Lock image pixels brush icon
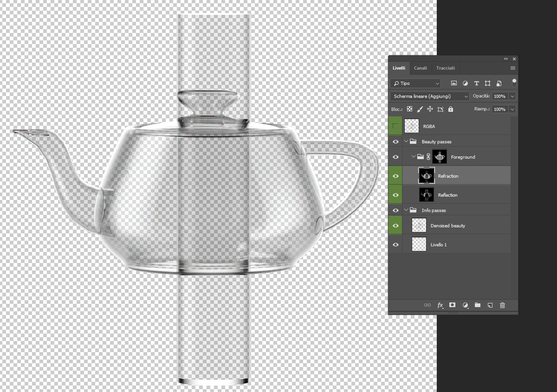The width and height of the screenshot is (557, 392). (x=420, y=109)
